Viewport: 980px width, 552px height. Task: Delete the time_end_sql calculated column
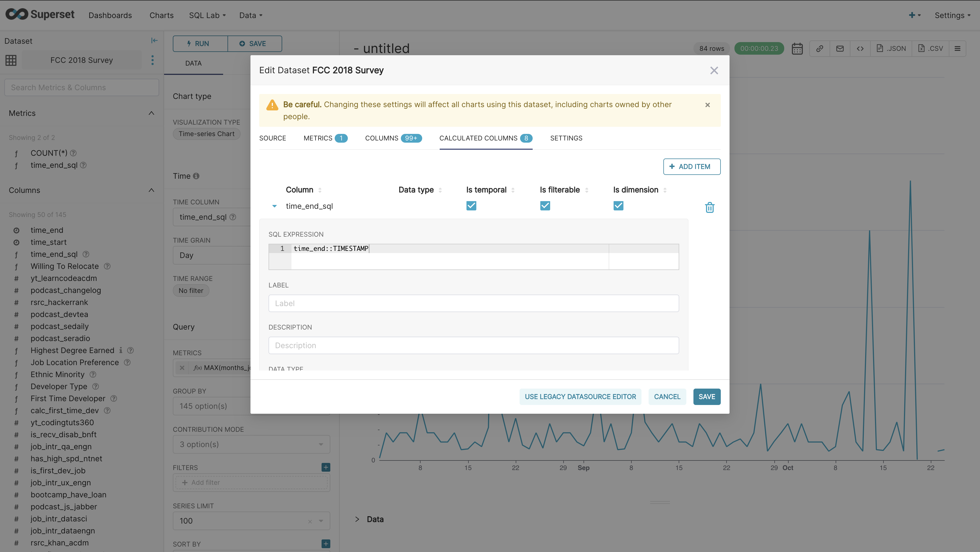710,207
